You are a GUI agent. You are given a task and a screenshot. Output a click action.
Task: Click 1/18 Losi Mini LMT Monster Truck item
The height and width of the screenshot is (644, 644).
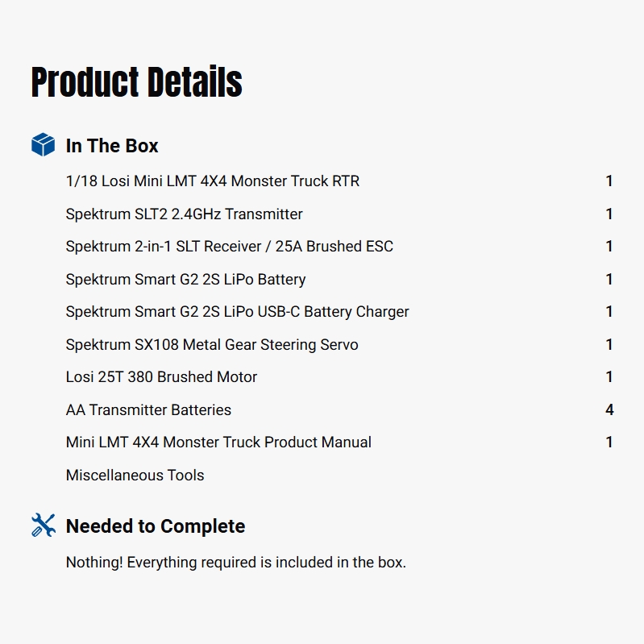coord(212,181)
